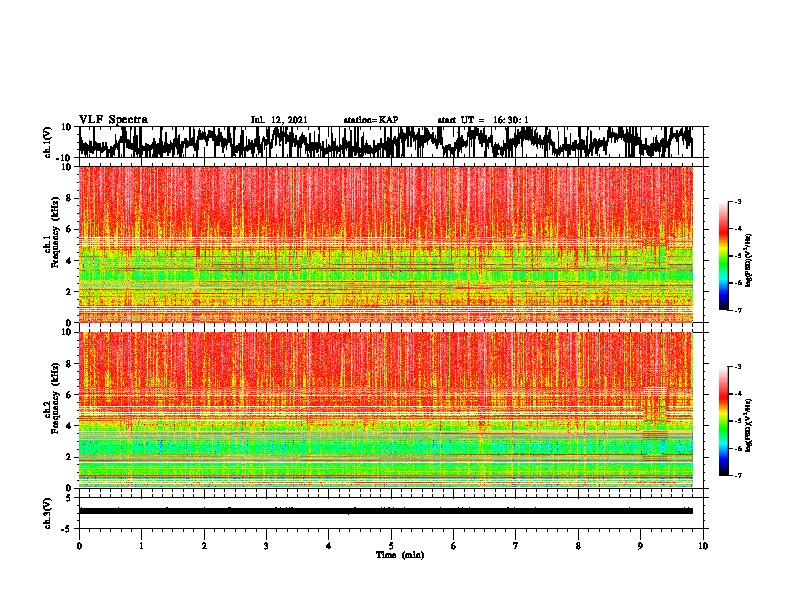Click the "-7" tick on ch.2 colorbar
This screenshot has height=612, width=792.
(x=738, y=476)
